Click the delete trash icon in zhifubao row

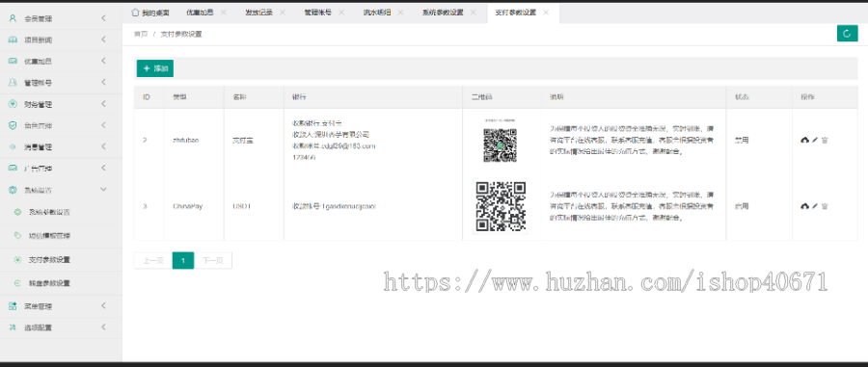[825, 141]
